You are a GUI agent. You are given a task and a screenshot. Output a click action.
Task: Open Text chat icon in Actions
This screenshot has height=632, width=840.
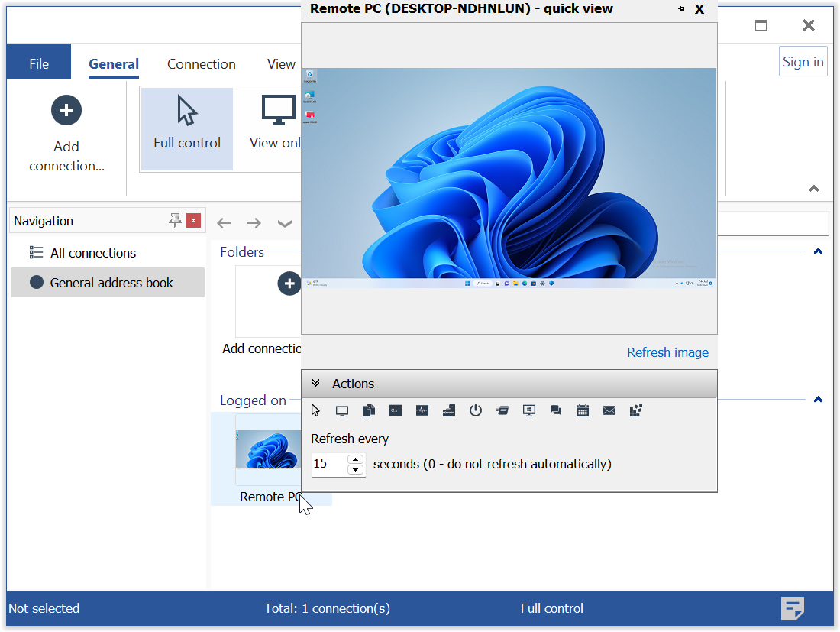(555, 410)
